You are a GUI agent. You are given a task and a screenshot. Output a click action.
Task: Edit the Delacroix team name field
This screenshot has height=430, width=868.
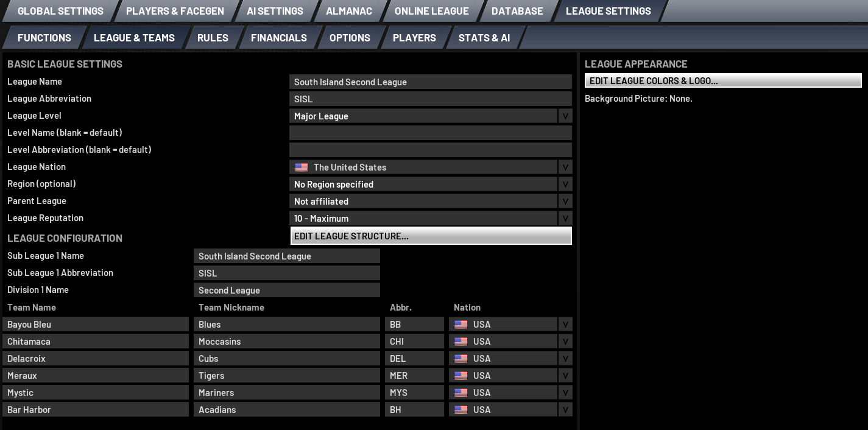tap(96, 358)
